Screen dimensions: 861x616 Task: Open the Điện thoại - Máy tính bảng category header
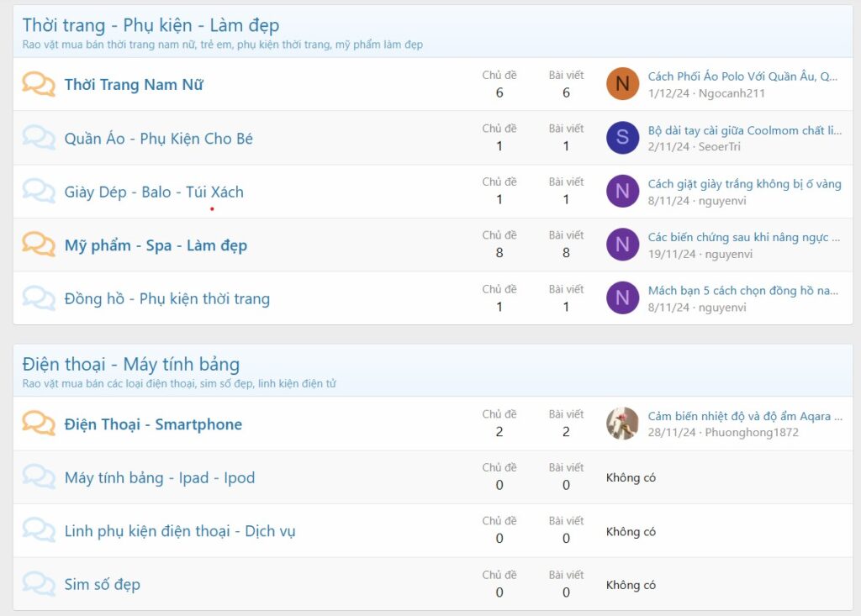coord(130,364)
